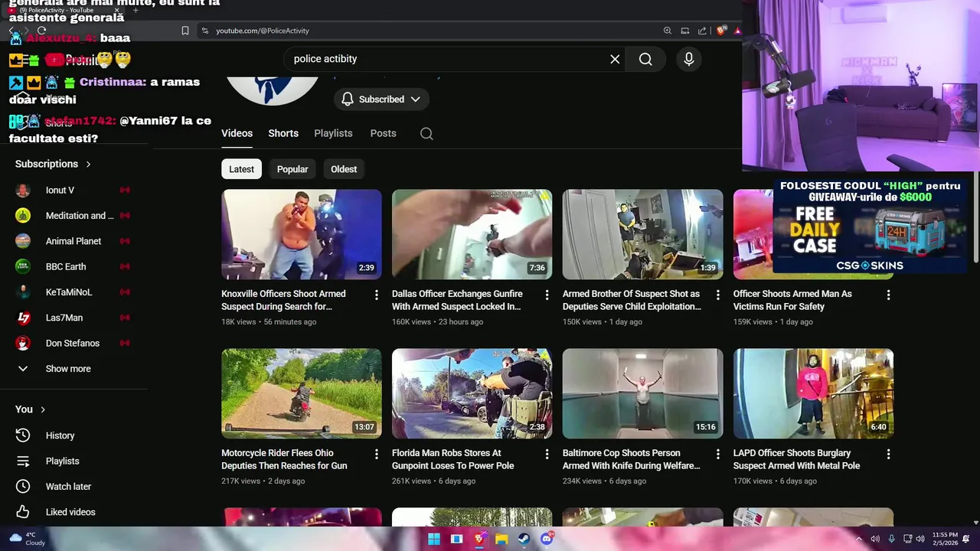Open Windows Start menu

coord(434,539)
